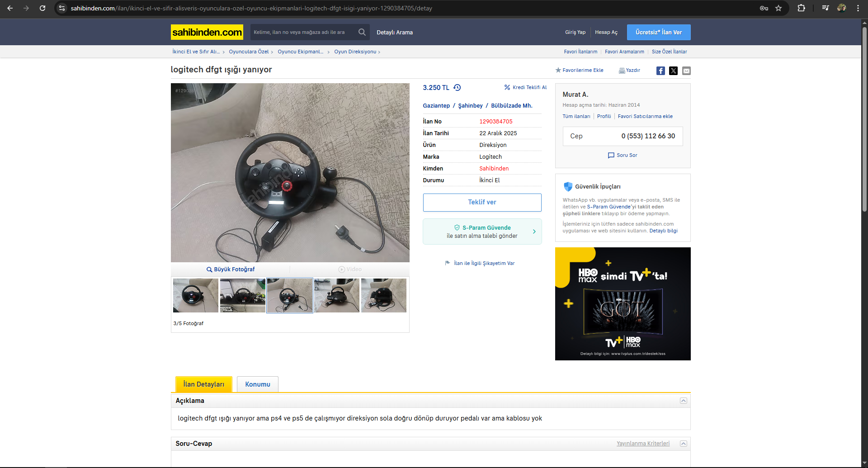Open price history clock icon
The image size is (868, 468).
(x=457, y=88)
